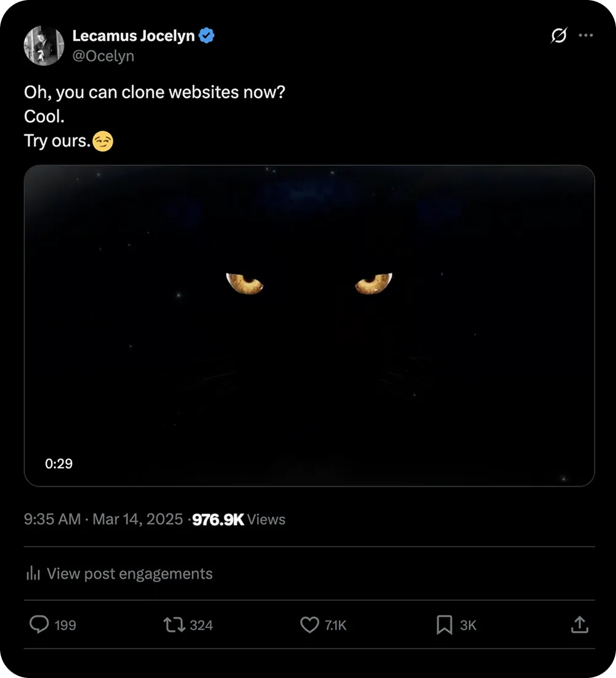Select View post engagements

(129, 574)
